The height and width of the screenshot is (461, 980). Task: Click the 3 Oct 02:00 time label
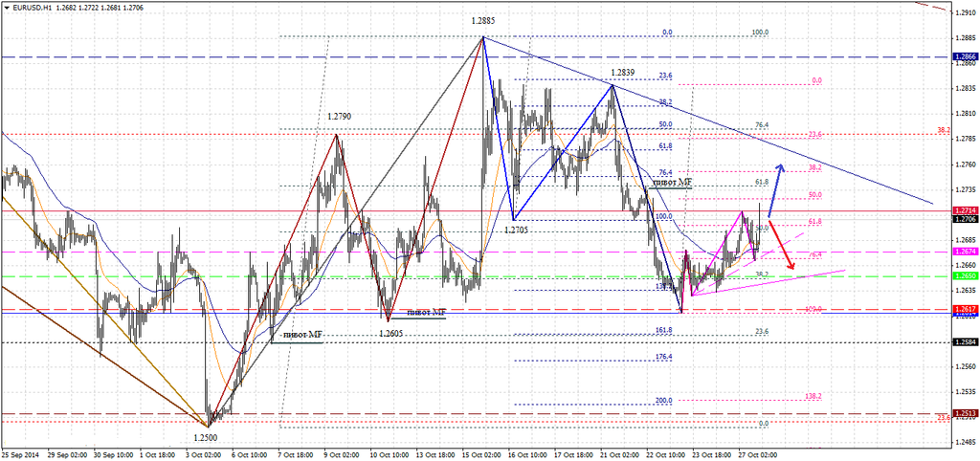click(203, 454)
